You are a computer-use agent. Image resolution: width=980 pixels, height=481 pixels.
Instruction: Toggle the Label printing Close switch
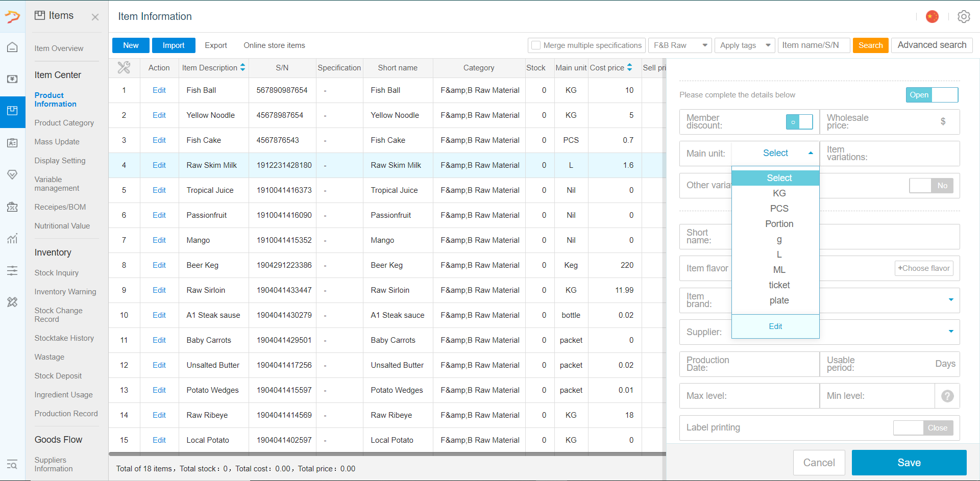(x=923, y=428)
